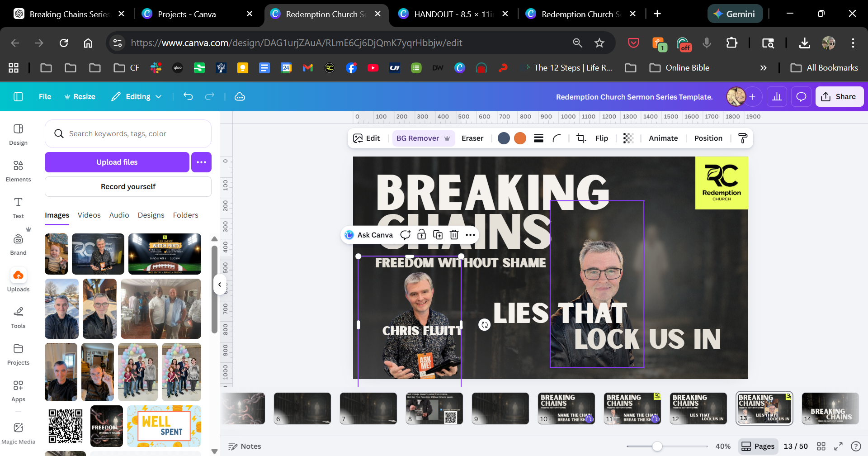Viewport: 868px width, 456px height.
Task: Open the Magic Media app
Action: pos(18,433)
